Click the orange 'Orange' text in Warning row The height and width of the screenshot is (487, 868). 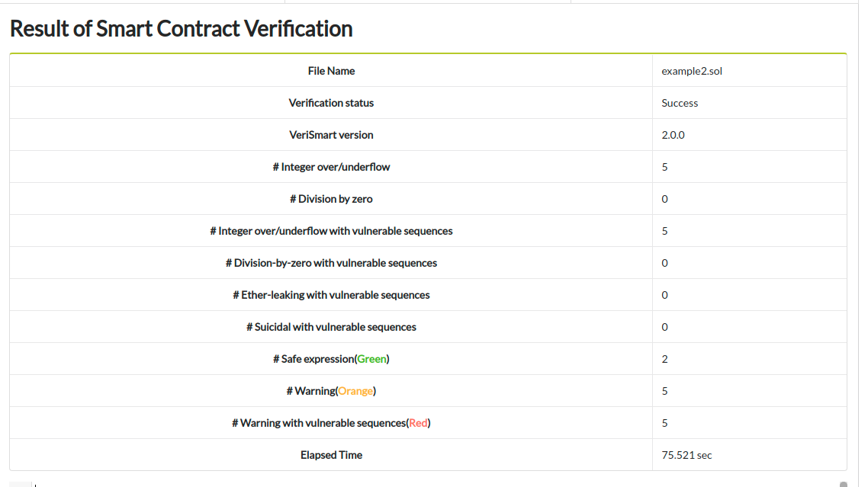(355, 391)
